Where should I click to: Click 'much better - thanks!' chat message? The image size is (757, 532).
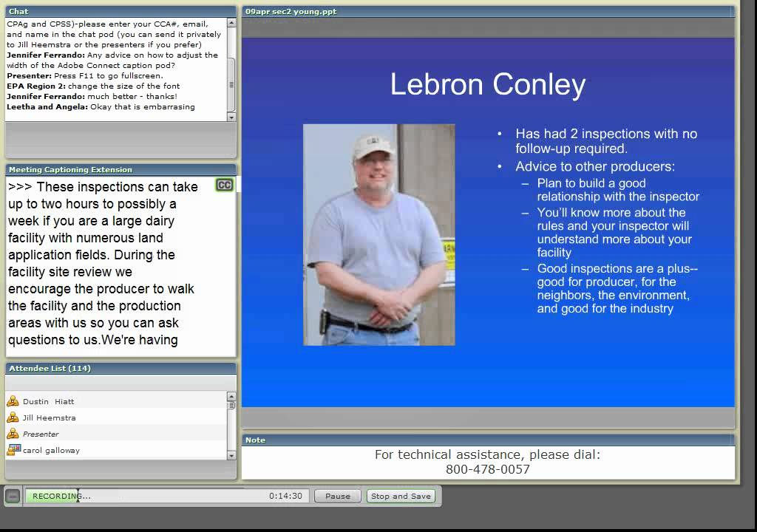(x=92, y=97)
